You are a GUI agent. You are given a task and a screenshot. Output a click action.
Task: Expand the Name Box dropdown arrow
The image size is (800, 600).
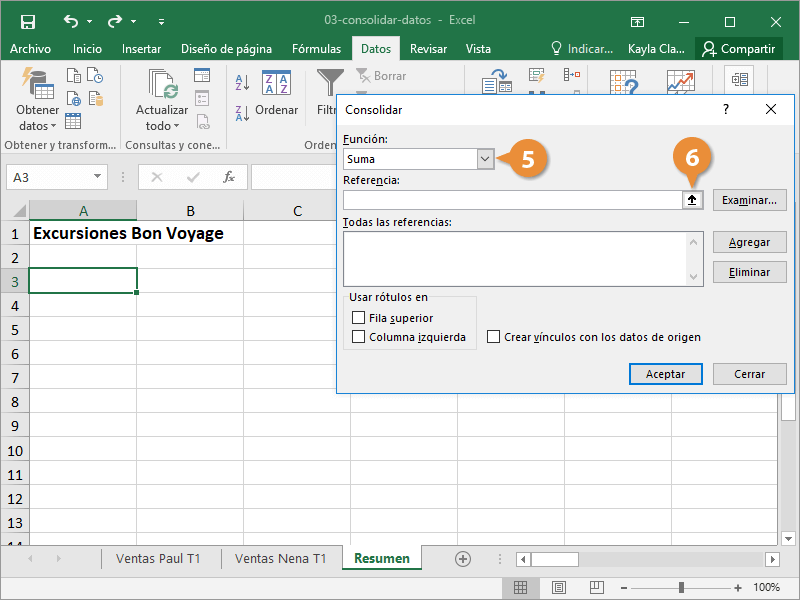pyautogui.click(x=97, y=177)
